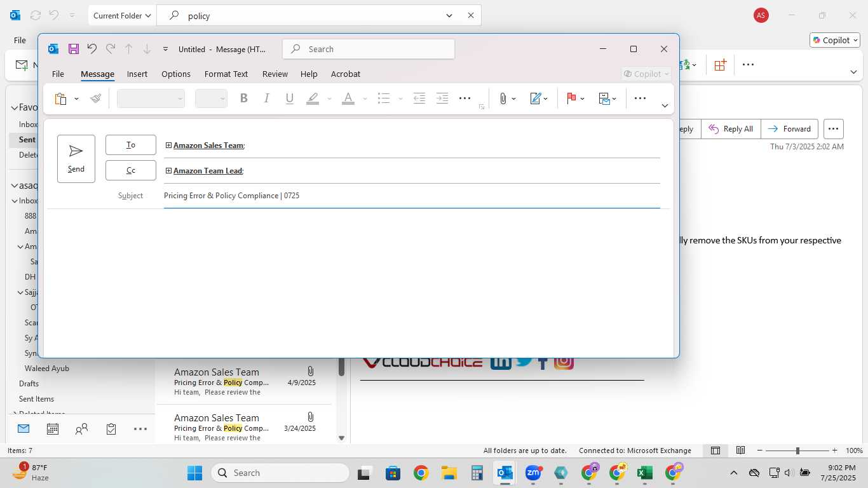The height and width of the screenshot is (488, 868).
Task: Open the 3/24/2025 Amazon Sales Team email
Action: click(245, 428)
